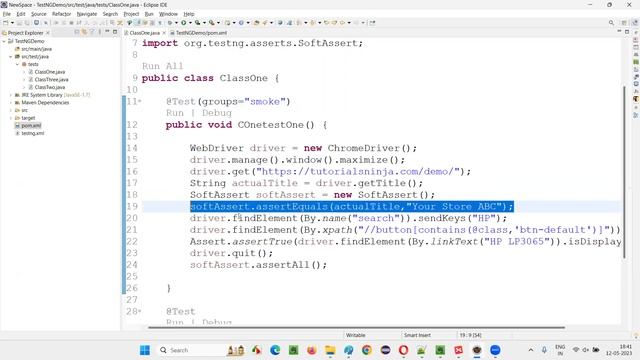Open the Refactor menu
640x360 pixels.
pyautogui.click(x=61, y=14)
